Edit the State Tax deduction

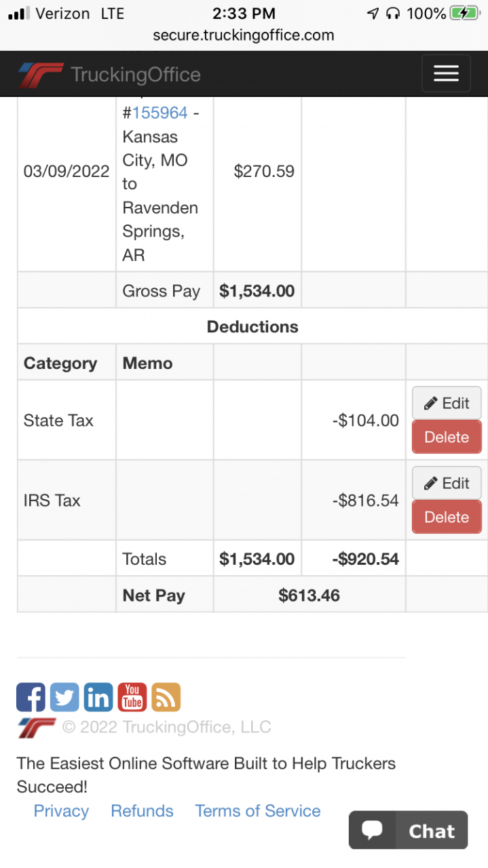[447, 403]
